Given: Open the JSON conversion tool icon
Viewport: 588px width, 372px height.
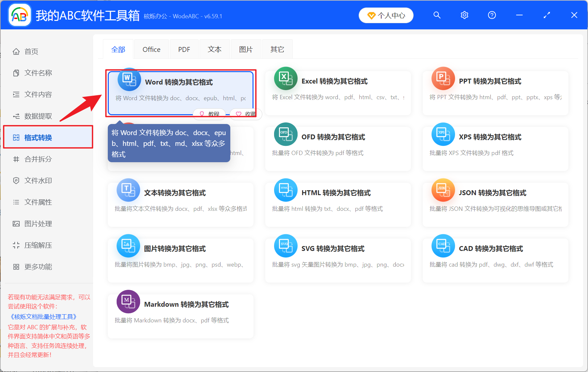Looking at the screenshot, I should point(443,190).
